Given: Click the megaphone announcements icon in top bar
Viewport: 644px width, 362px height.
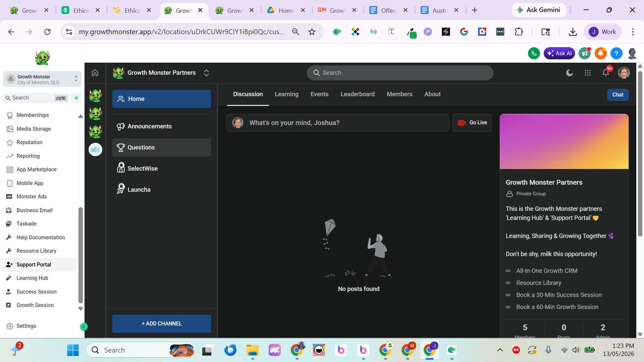Looking at the screenshot, I should [584, 53].
